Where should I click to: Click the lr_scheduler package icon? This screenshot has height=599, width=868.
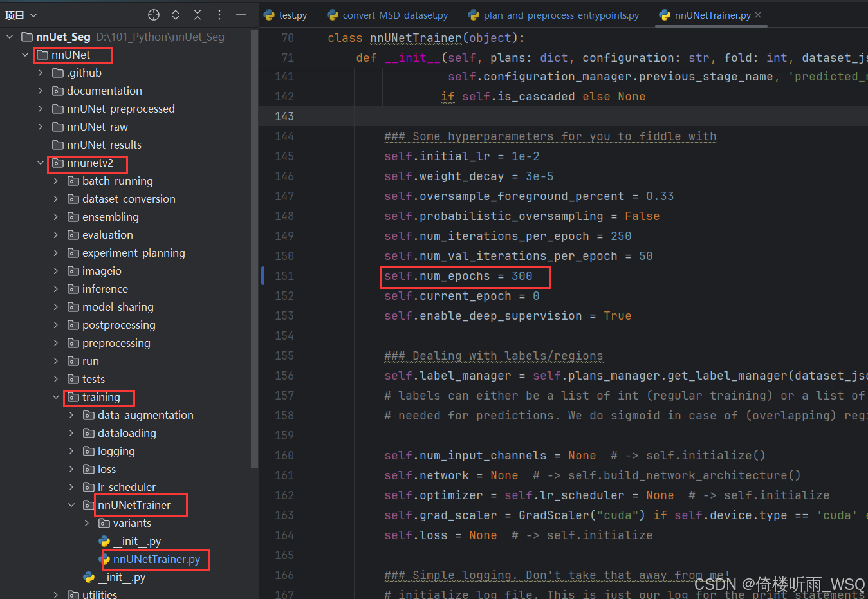pos(89,487)
